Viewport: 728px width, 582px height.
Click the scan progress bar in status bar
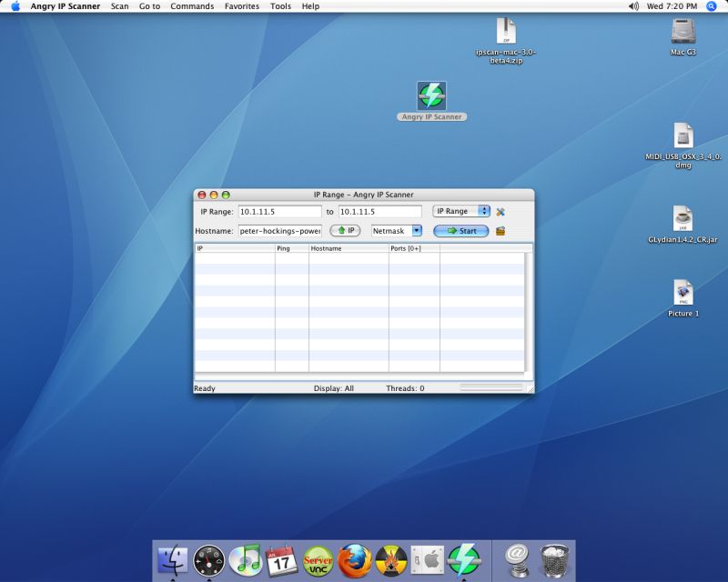[491, 387]
